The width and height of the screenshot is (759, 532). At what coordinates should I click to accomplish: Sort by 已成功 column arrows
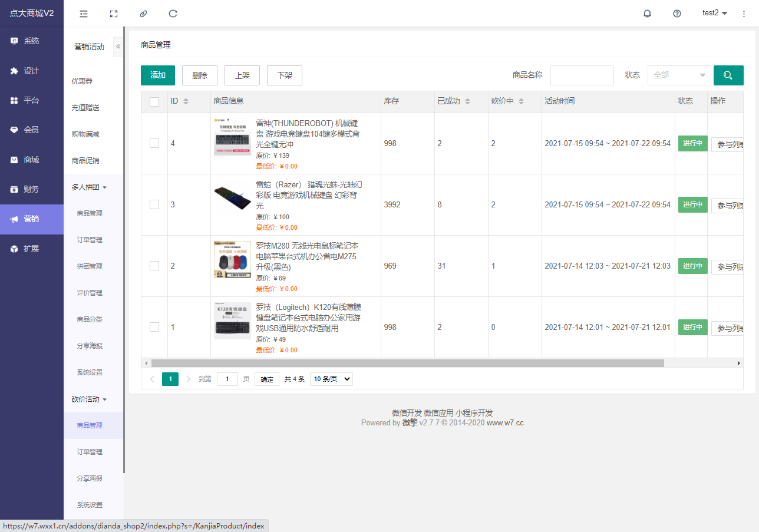pyautogui.click(x=467, y=101)
